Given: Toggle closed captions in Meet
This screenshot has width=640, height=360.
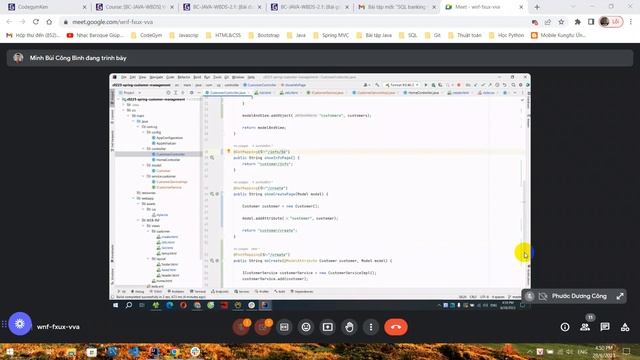Looking at the screenshot, I should coord(284,327).
